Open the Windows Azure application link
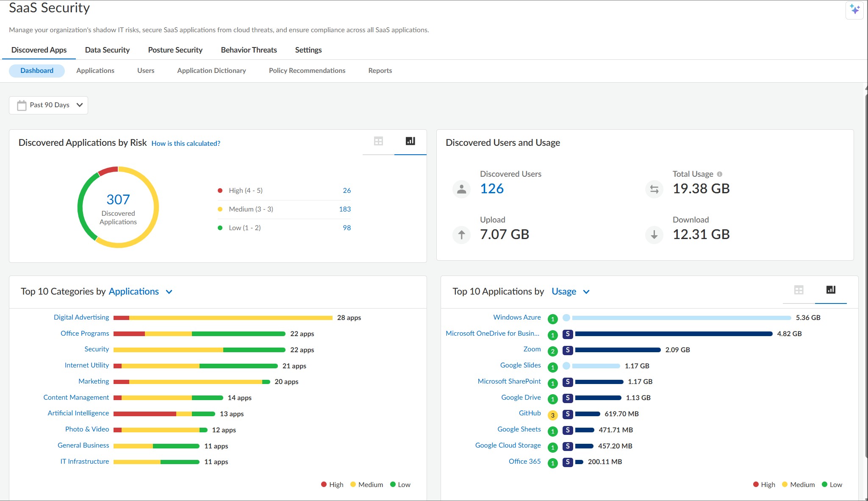Image resolution: width=868 pixels, height=501 pixels. click(517, 317)
